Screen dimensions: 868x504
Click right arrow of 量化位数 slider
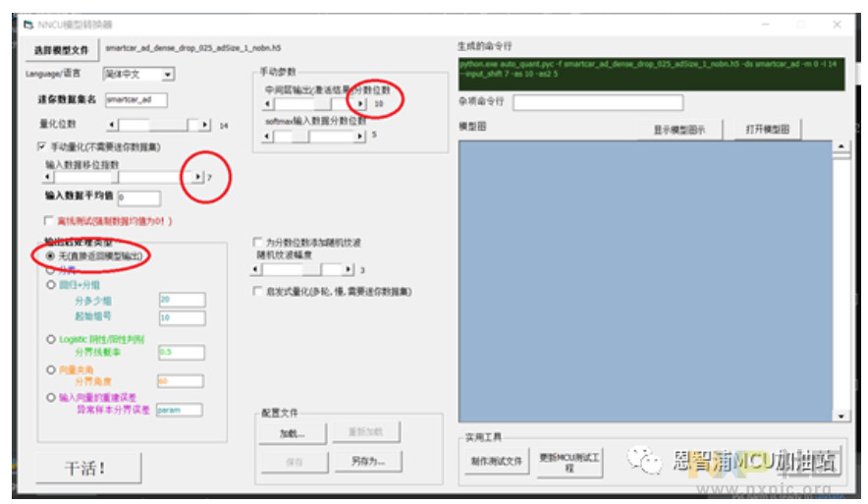204,125
